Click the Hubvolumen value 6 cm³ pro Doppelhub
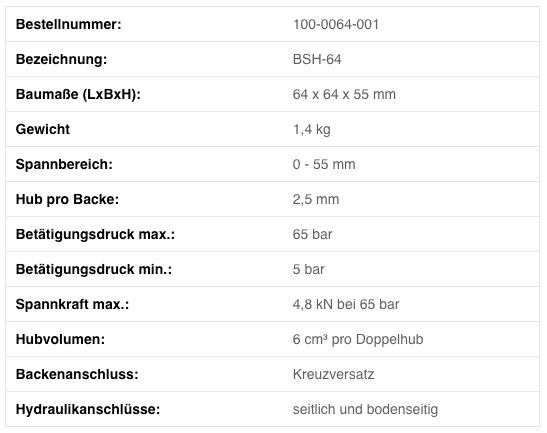The width and height of the screenshot is (547, 433). point(358,339)
